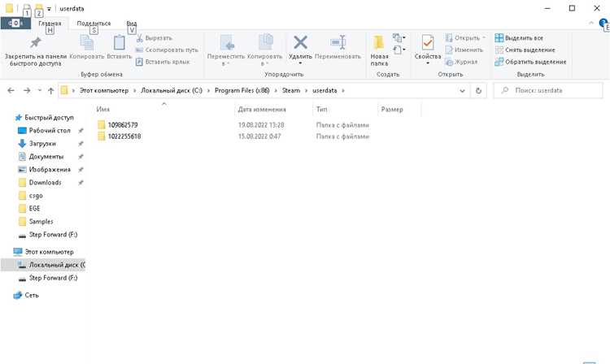
Task: Open Samples folder in sidebar
Action: pyautogui.click(x=41, y=222)
